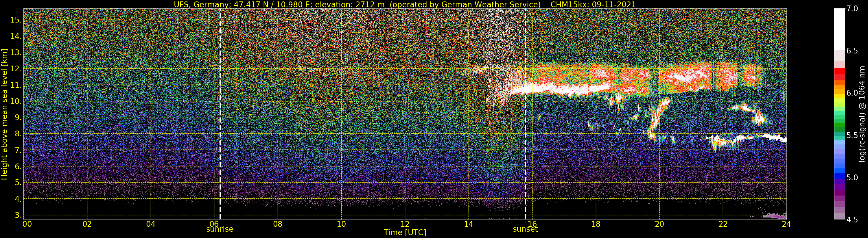Click the colorbar value '4.5'
Screen dimensions: 868x238
point(852,220)
